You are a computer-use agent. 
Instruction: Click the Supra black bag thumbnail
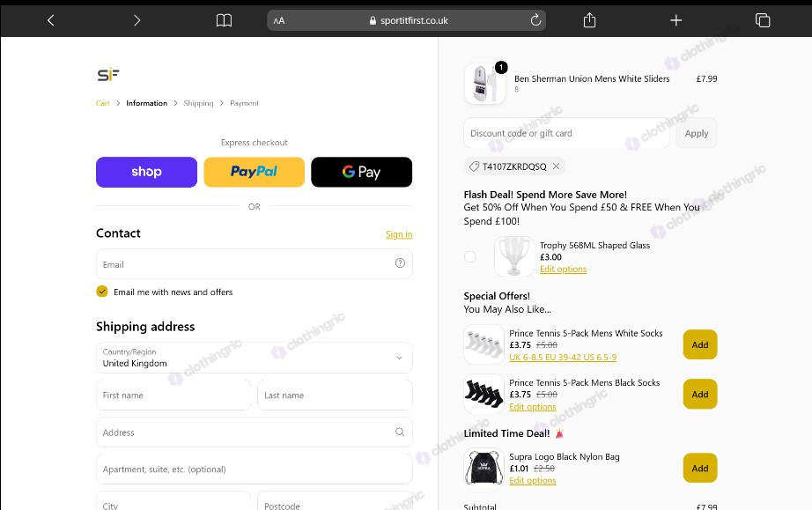[484, 468]
